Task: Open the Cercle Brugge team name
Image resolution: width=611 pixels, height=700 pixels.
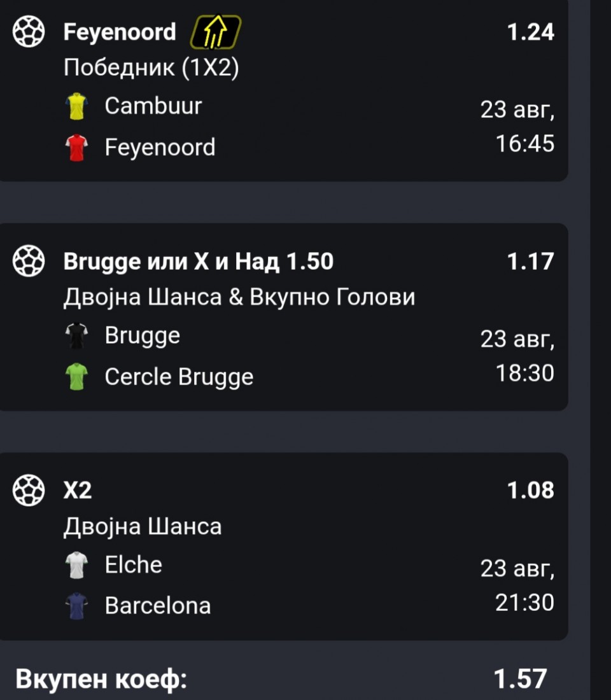Action: tap(179, 377)
